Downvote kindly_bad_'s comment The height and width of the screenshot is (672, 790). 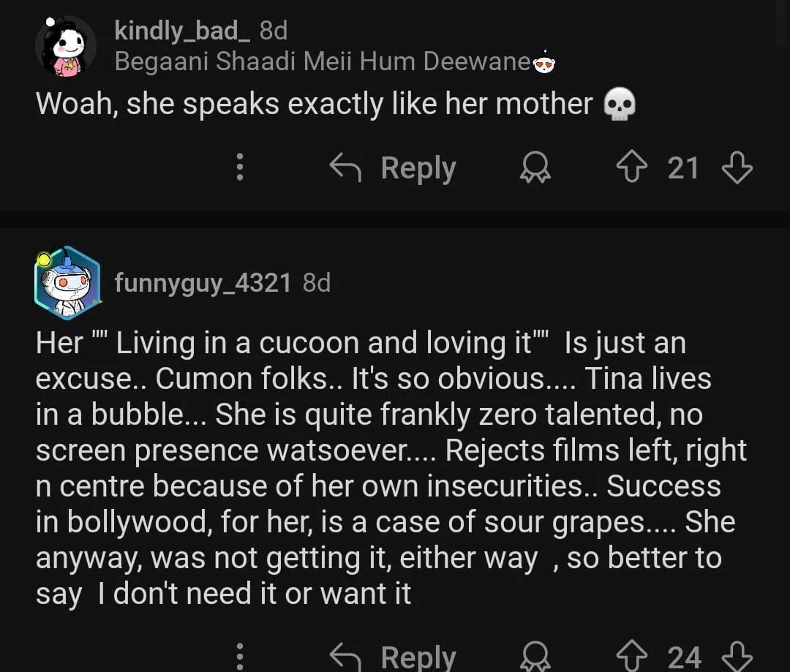pyautogui.click(x=737, y=169)
